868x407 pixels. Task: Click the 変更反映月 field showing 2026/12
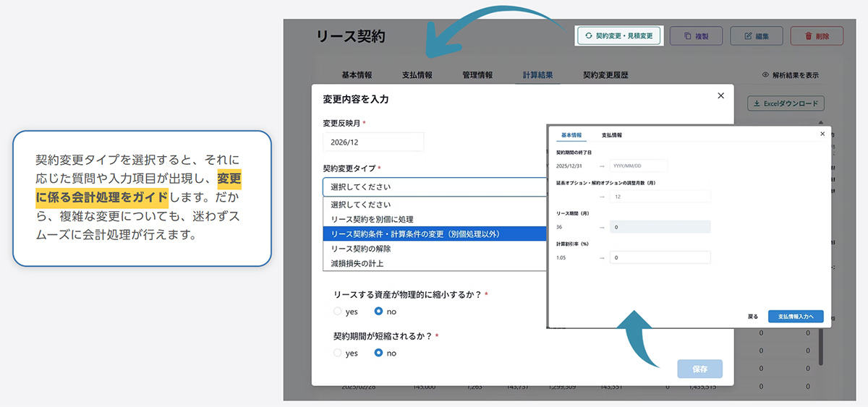pos(373,142)
